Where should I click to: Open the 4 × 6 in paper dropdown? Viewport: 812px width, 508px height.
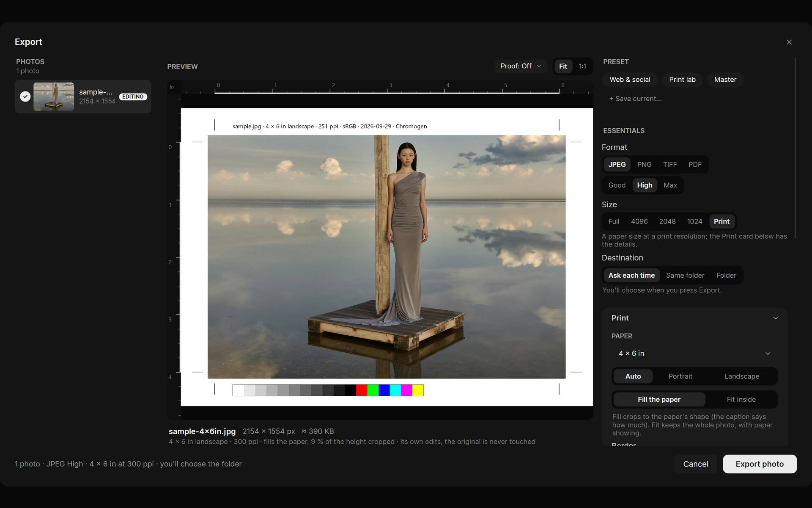(694, 353)
